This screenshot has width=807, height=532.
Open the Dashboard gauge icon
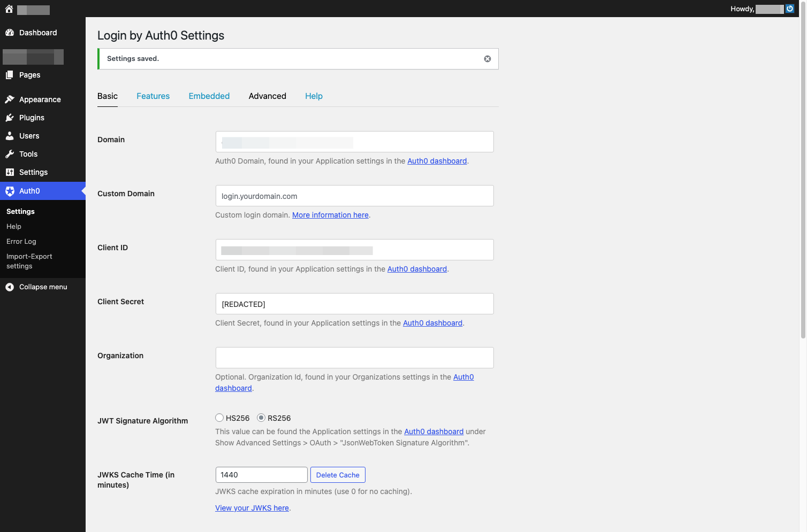pos(10,33)
